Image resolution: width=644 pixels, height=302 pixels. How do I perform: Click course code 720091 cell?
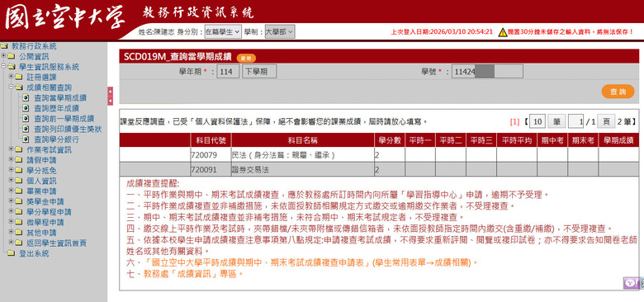[211, 169]
